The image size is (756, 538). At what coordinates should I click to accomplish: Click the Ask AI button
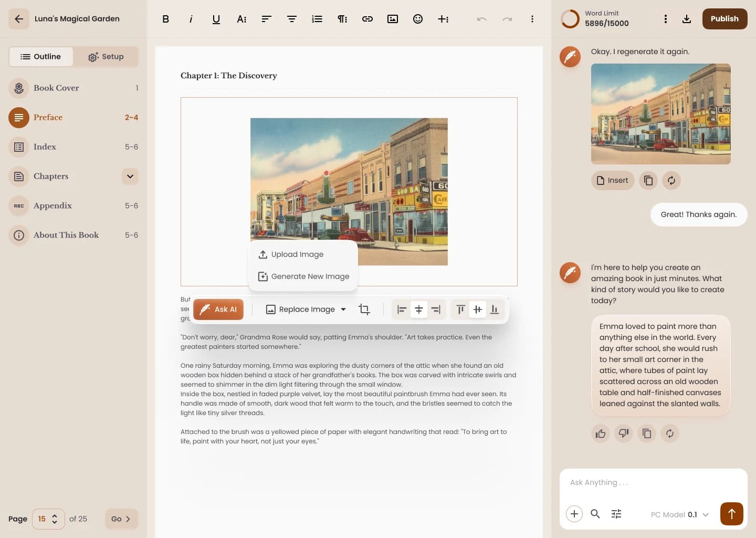pyautogui.click(x=218, y=309)
